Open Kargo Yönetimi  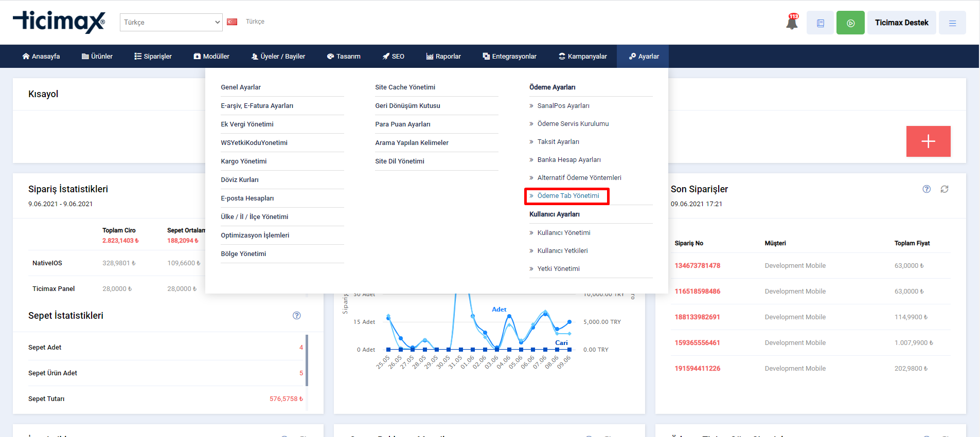244,161
